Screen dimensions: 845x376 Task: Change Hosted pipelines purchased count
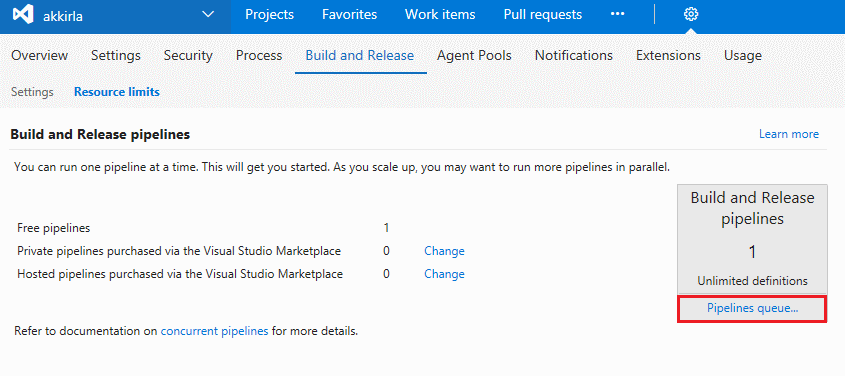click(444, 274)
